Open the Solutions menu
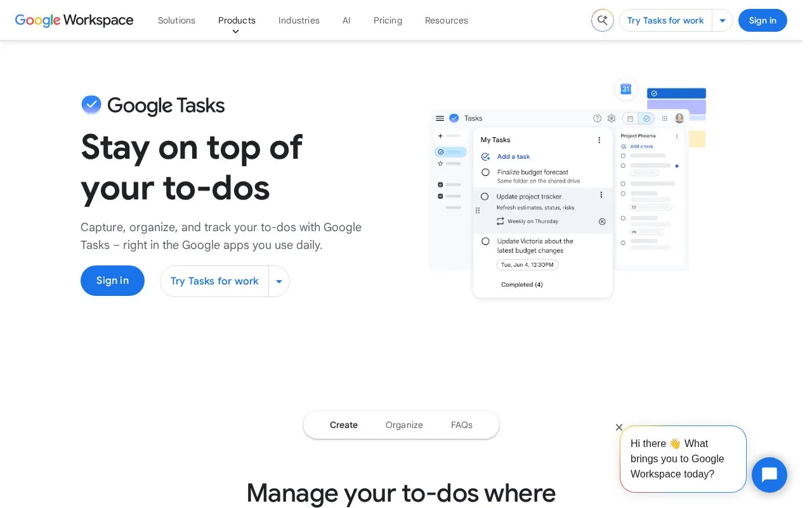The image size is (812, 508). (176, 20)
